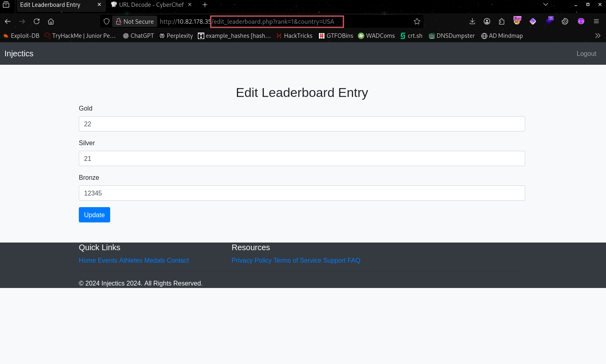Focus the Gold value input field
Viewport: 606px width, 364px height.
[x=302, y=124]
